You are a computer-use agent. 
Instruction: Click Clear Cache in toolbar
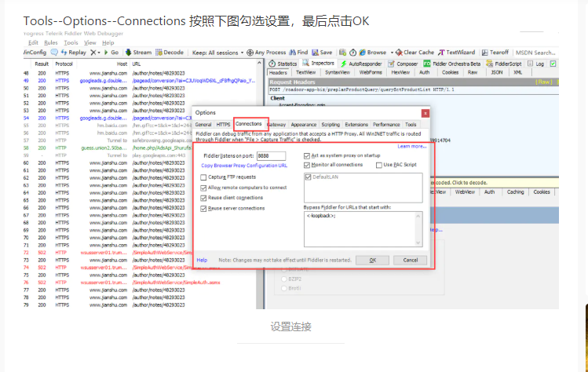[415, 53]
